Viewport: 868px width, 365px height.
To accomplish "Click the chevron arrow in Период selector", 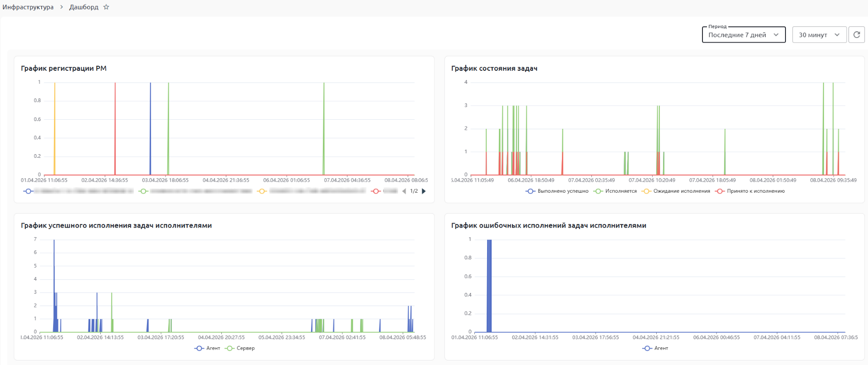I will pos(776,35).
